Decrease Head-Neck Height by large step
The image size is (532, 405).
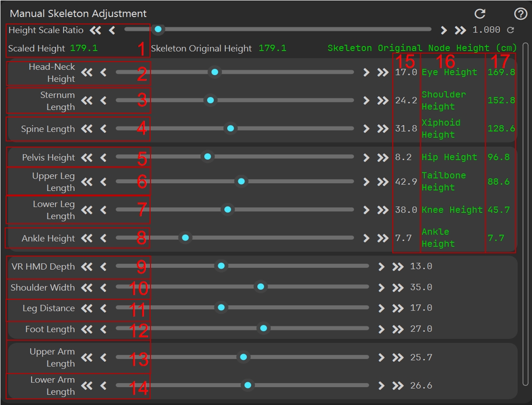click(x=87, y=72)
